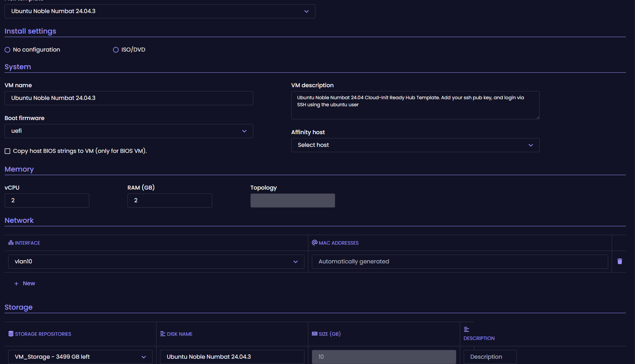Click the VM description text area
This screenshot has width=635, height=364.
tap(415, 105)
